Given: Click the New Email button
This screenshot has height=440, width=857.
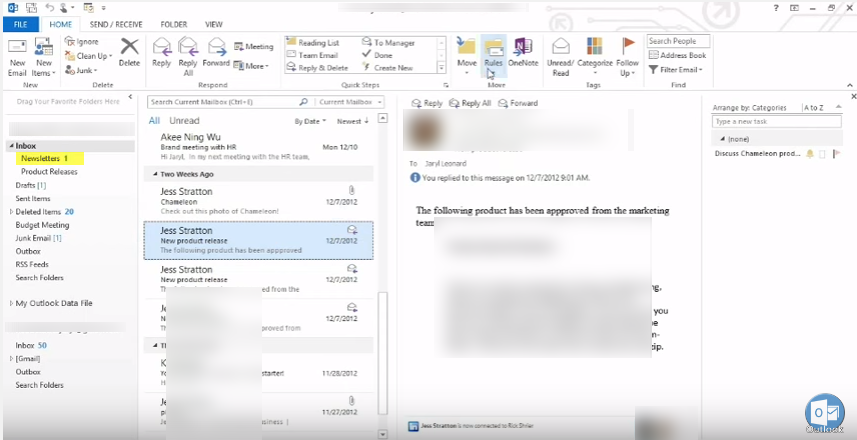Looking at the screenshot, I should 17,58.
